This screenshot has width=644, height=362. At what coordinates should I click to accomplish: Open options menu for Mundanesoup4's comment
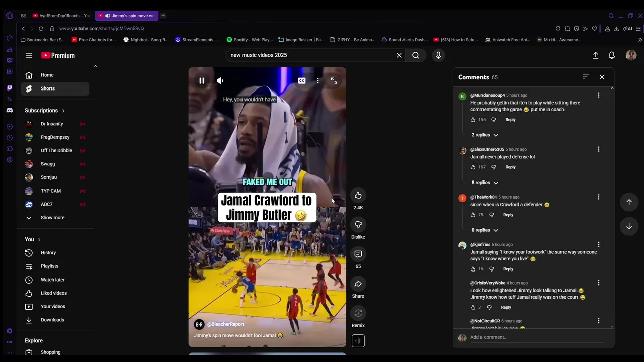pyautogui.click(x=598, y=95)
